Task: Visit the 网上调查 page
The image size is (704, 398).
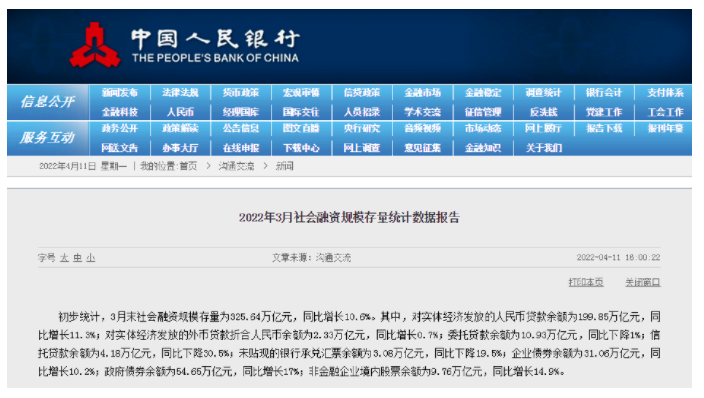Action: 362,148
